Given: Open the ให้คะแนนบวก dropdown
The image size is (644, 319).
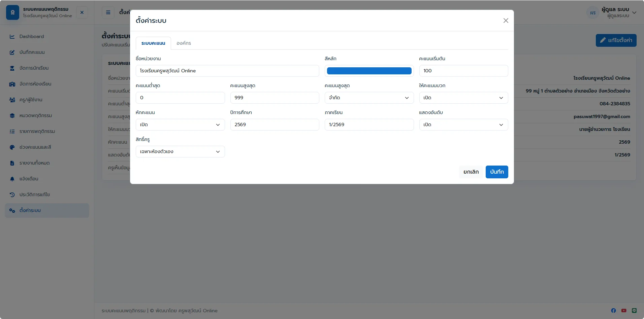Looking at the screenshot, I should pyautogui.click(x=463, y=98).
